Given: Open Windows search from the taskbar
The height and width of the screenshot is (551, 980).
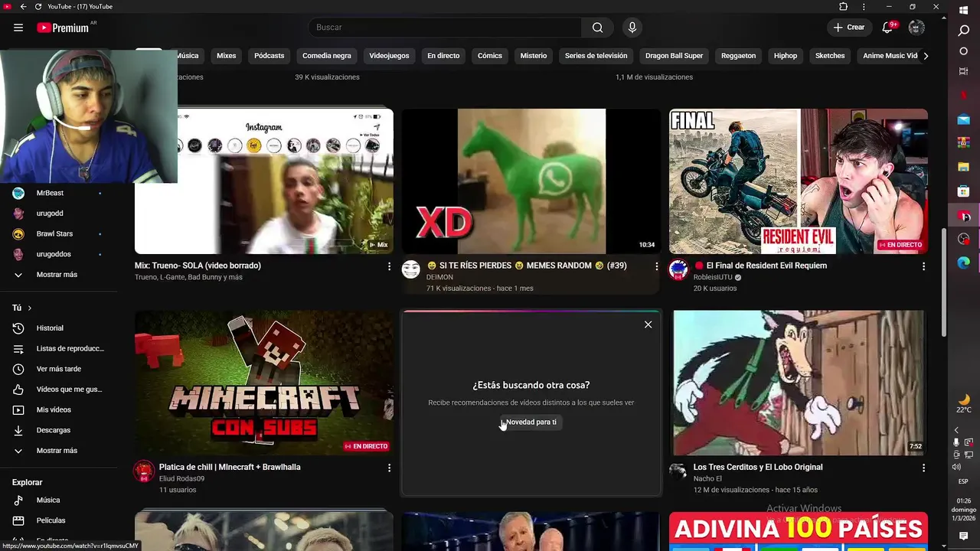Looking at the screenshot, I should (x=964, y=31).
